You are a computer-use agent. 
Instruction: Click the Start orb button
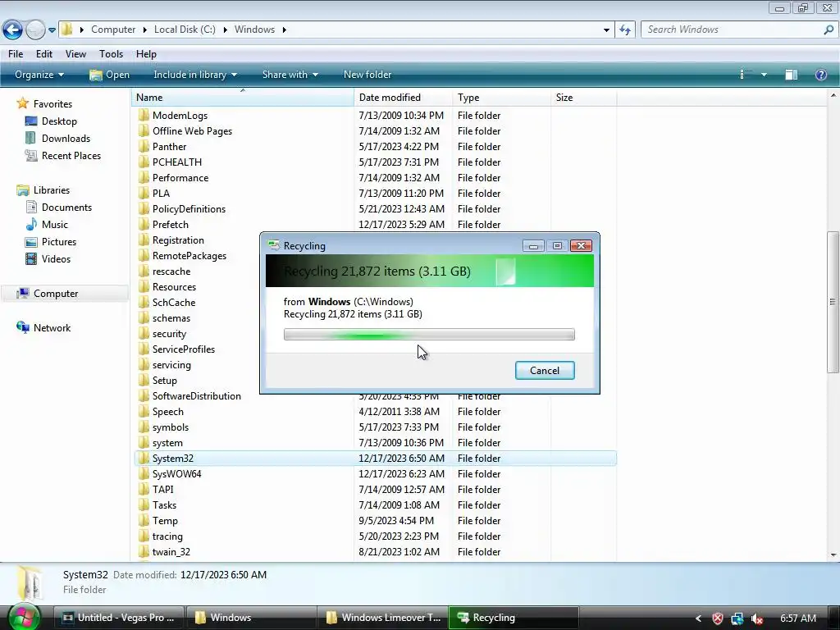25,617
